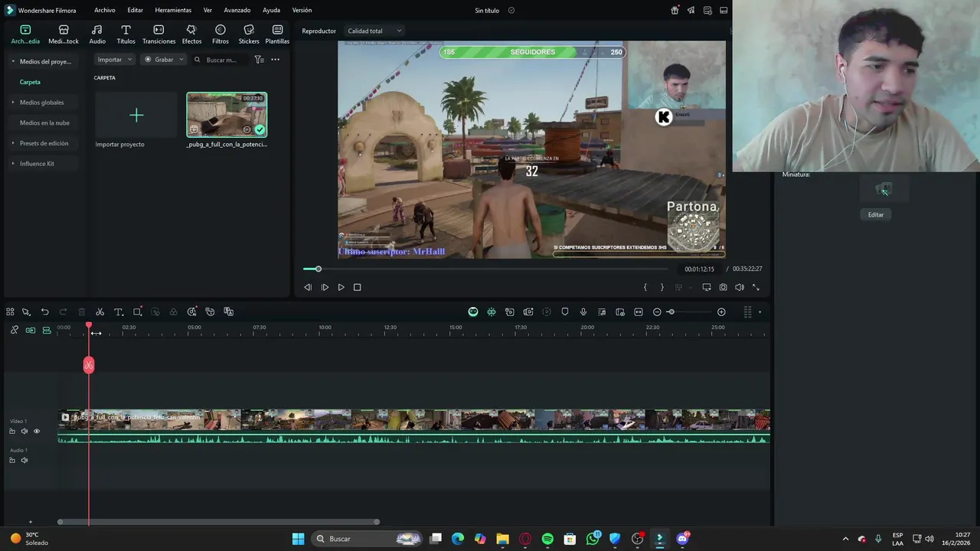980x551 pixels.
Task: Click the voiceover microphone icon in timeline toolbar
Action: tap(583, 311)
